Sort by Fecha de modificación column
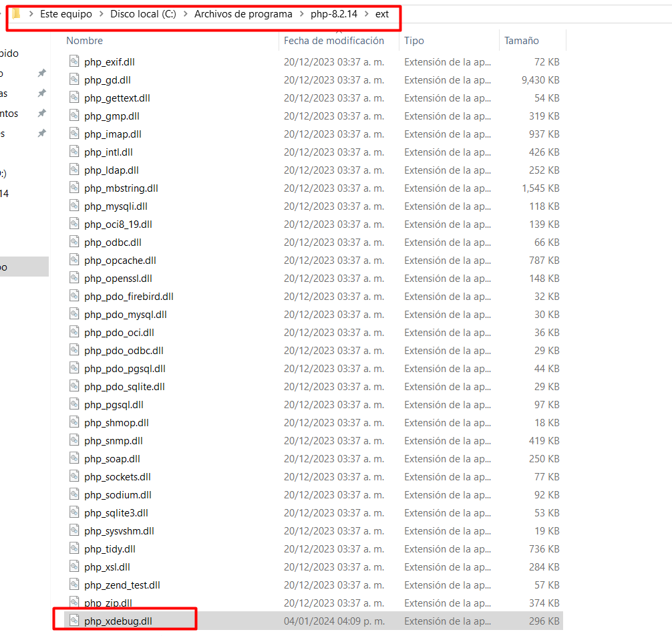The width and height of the screenshot is (672, 636). 334,41
